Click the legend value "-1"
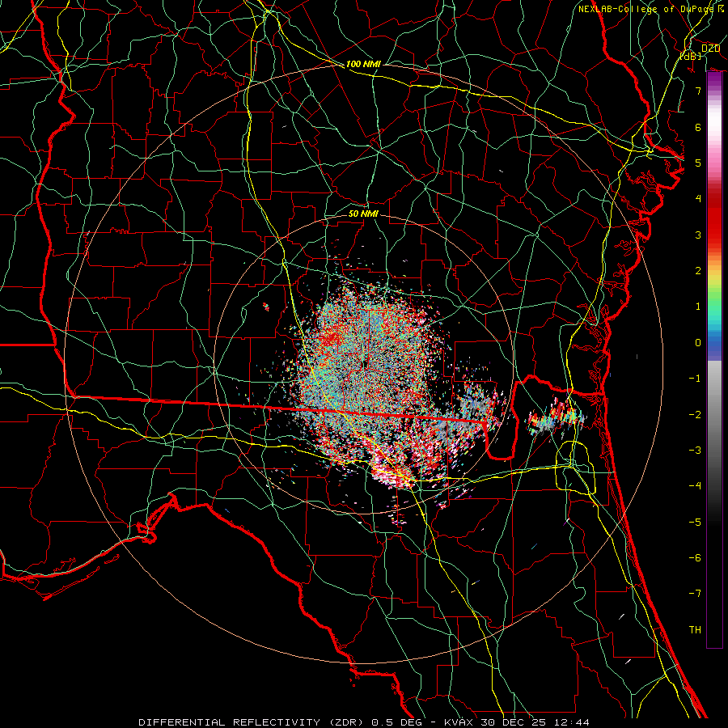The height and width of the screenshot is (728, 728). tap(695, 379)
